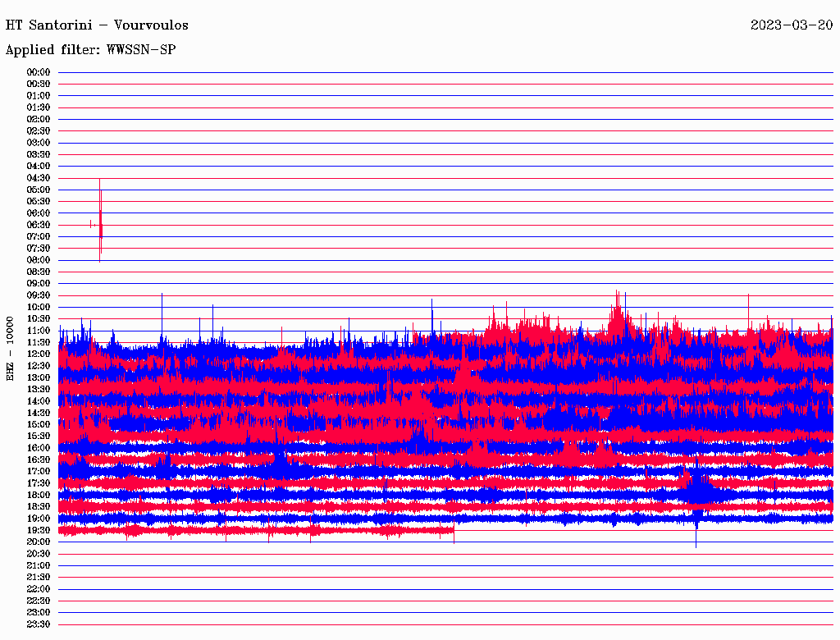Select the 16:00 time label

pyautogui.click(x=39, y=447)
